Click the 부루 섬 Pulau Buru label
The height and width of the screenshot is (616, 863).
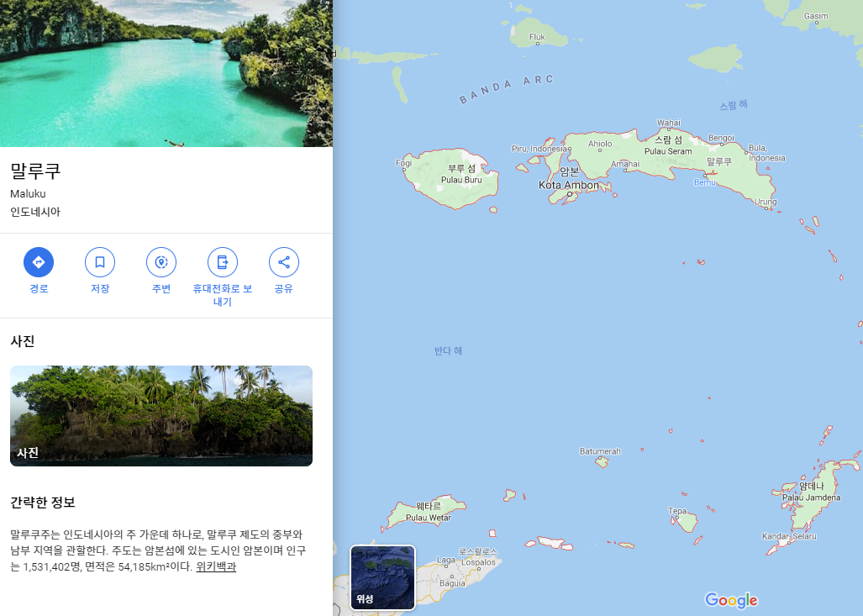click(461, 174)
